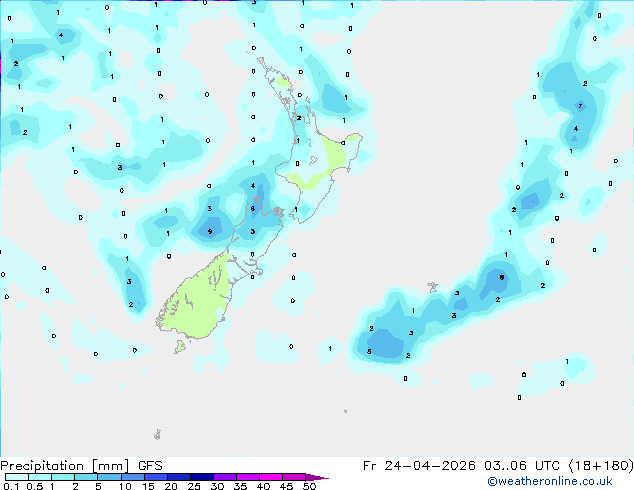Screen dimensions: 634x490
Task: Click the 20–25 mm legend color swatch
Action: (179, 477)
